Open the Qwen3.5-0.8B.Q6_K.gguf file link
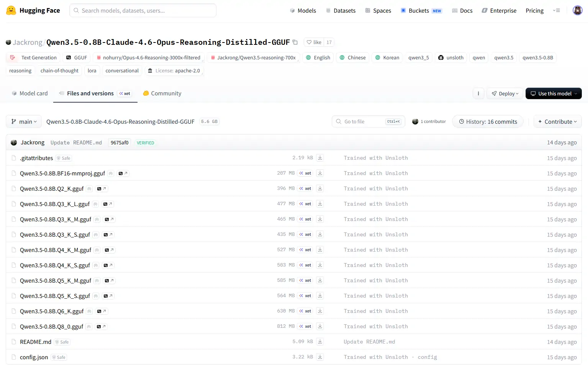Viewport: 588px width, 373px height. [52, 311]
